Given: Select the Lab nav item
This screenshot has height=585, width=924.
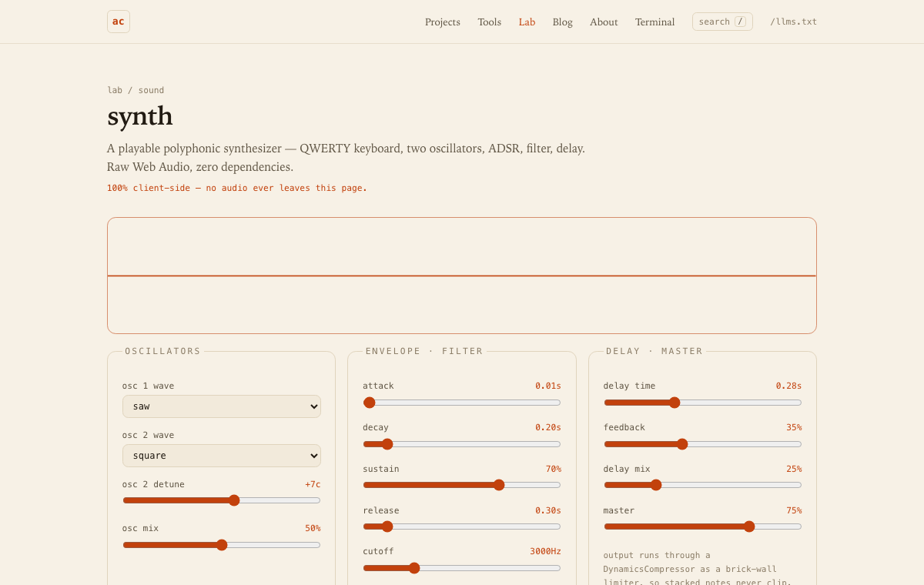Looking at the screenshot, I should (x=527, y=22).
